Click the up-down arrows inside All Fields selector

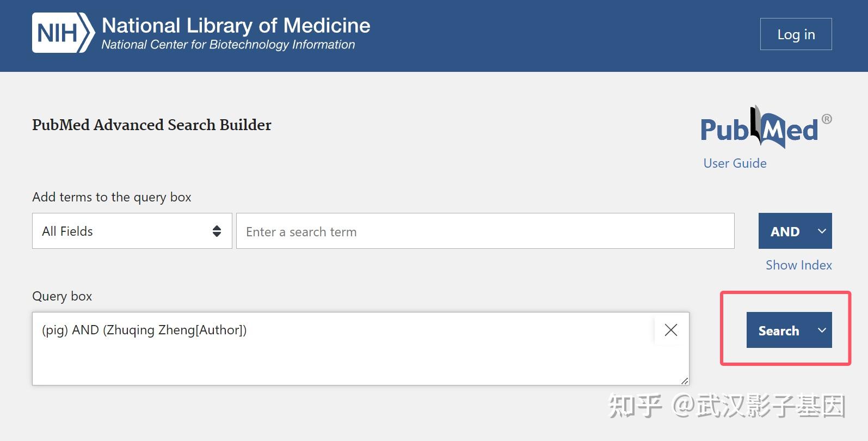pos(217,231)
